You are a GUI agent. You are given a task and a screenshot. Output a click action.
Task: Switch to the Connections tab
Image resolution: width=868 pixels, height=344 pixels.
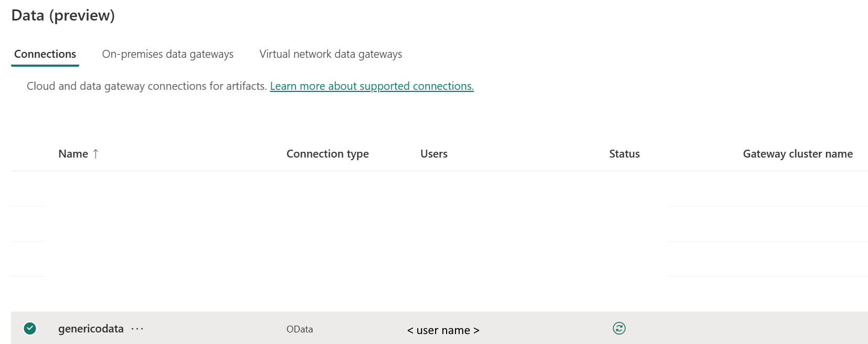pos(45,54)
